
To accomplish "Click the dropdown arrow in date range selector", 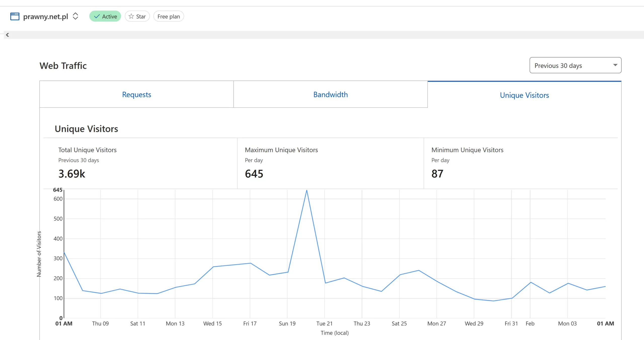I will (x=615, y=65).
